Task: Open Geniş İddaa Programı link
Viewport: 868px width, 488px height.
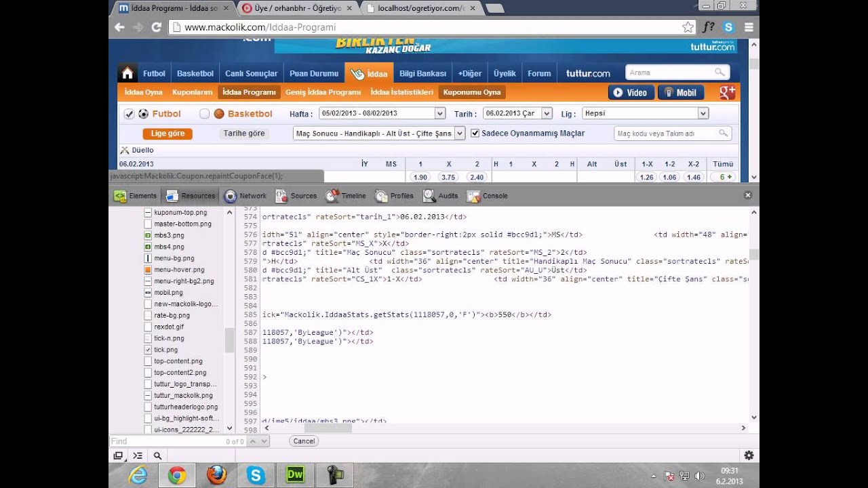Action: pos(323,92)
